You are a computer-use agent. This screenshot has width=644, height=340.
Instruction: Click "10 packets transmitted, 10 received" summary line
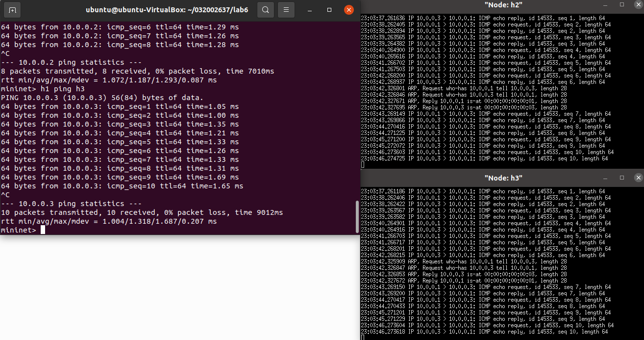[142, 212]
